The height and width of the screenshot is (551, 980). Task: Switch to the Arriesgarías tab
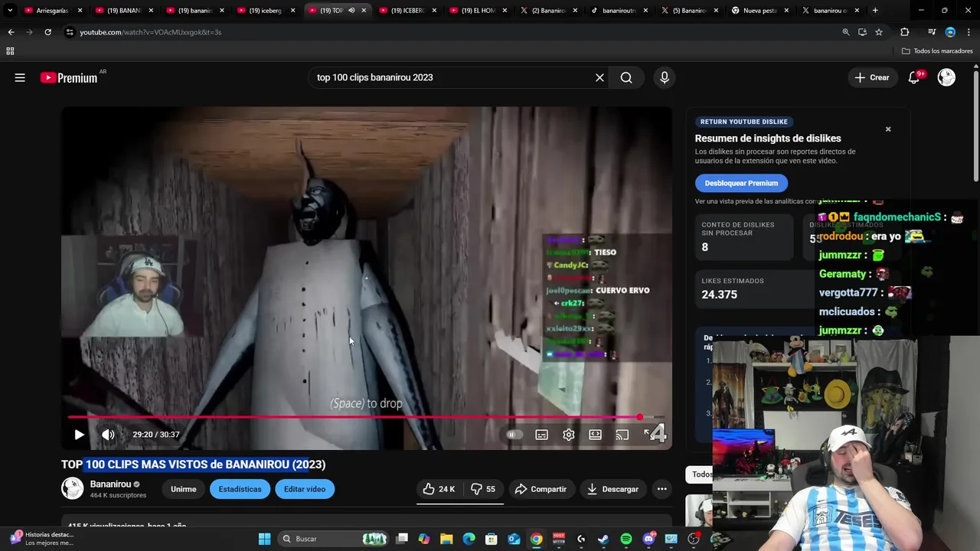tap(52, 11)
